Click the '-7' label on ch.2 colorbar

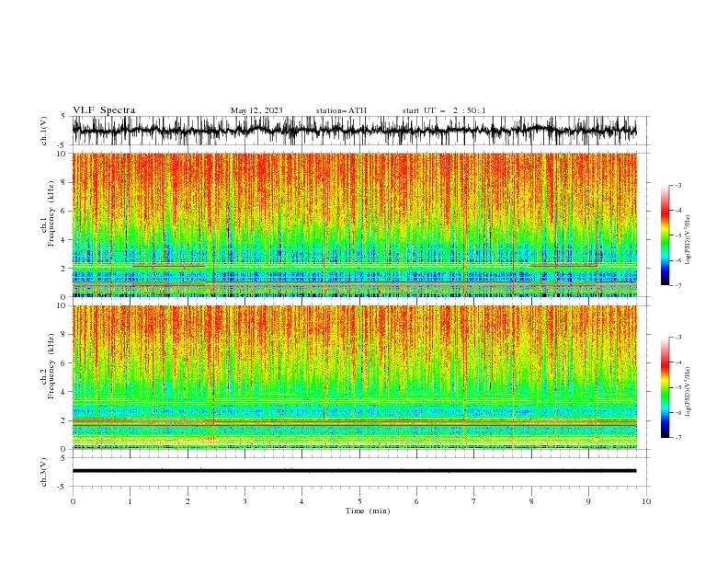point(677,438)
